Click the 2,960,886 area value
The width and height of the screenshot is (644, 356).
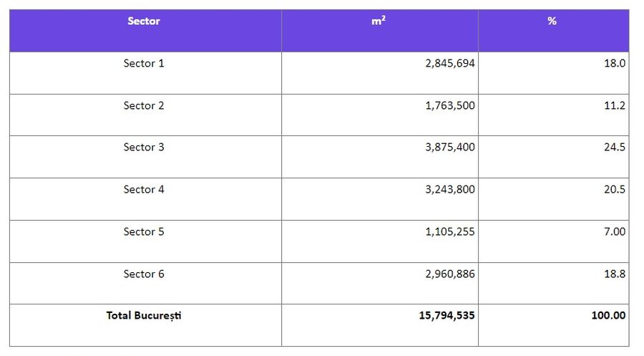pyautogui.click(x=449, y=274)
